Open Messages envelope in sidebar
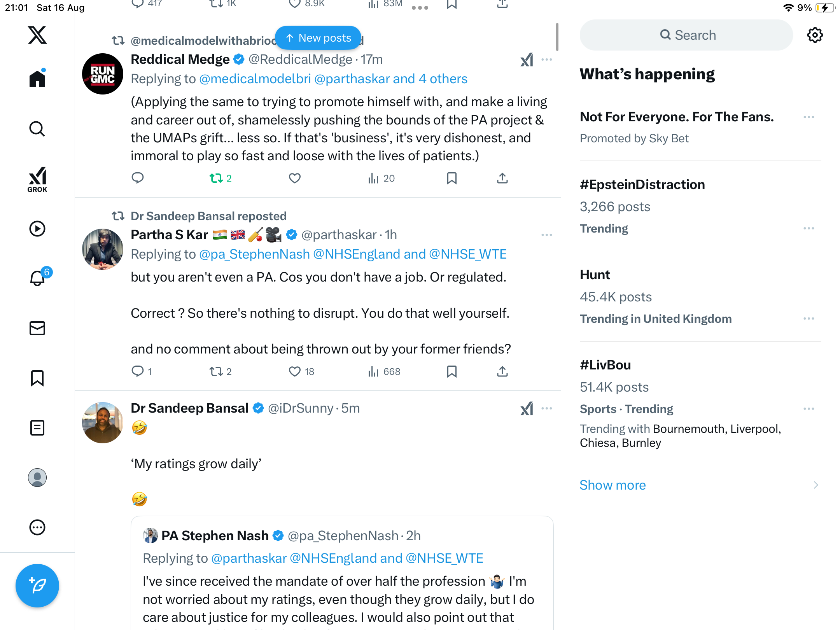 point(37,328)
